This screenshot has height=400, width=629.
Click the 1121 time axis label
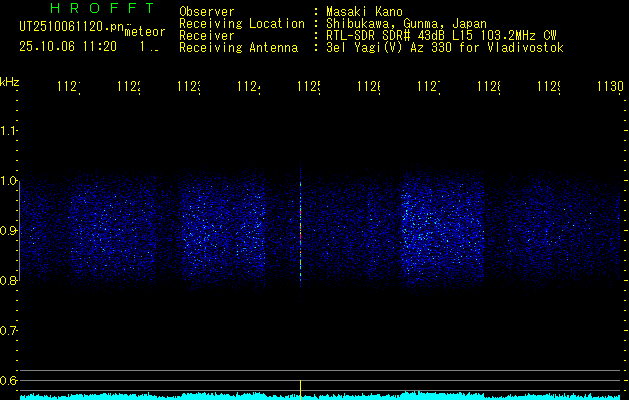[69, 86]
